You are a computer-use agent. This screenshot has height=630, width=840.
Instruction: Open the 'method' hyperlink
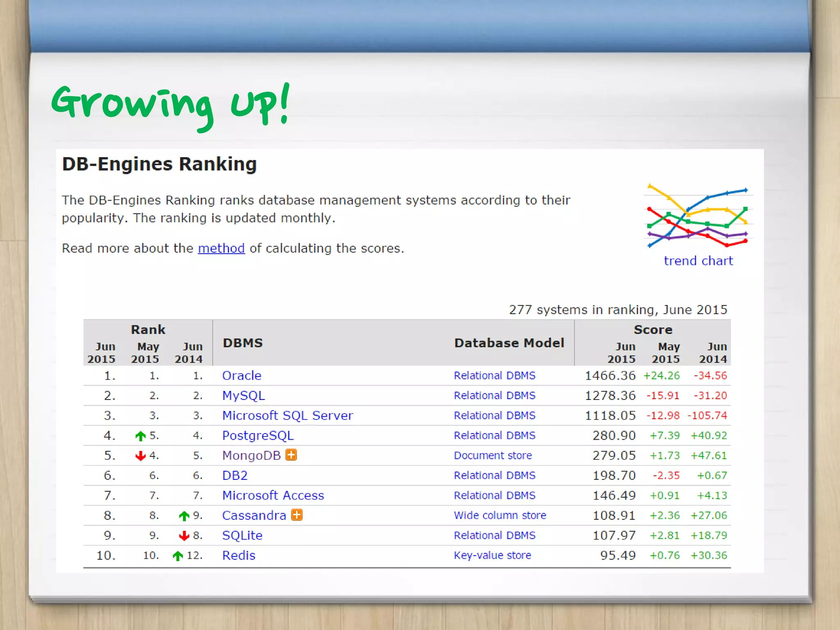click(221, 248)
